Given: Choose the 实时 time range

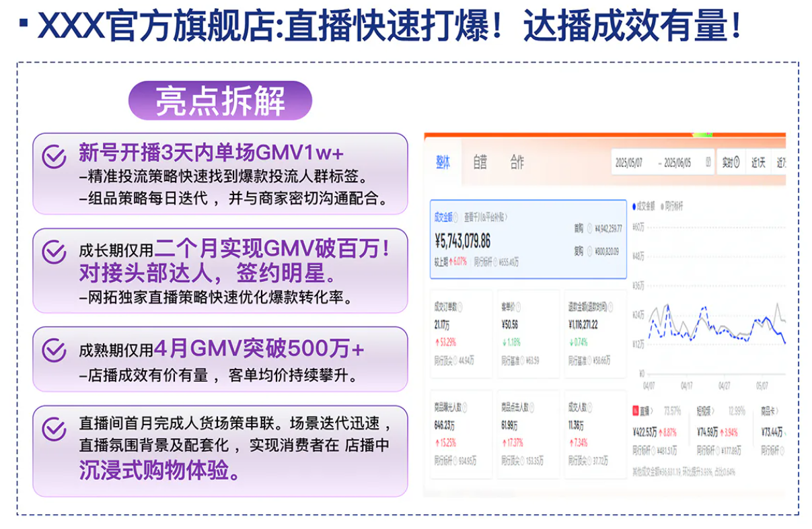Looking at the screenshot, I should click(731, 162).
